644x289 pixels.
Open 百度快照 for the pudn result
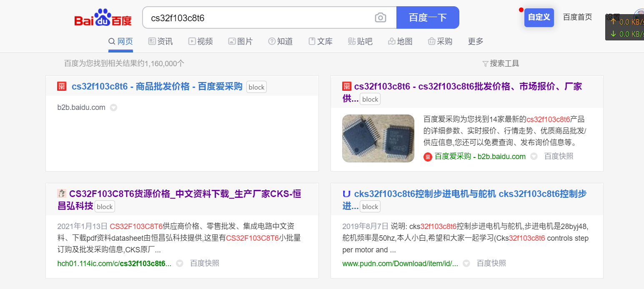coord(491,263)
